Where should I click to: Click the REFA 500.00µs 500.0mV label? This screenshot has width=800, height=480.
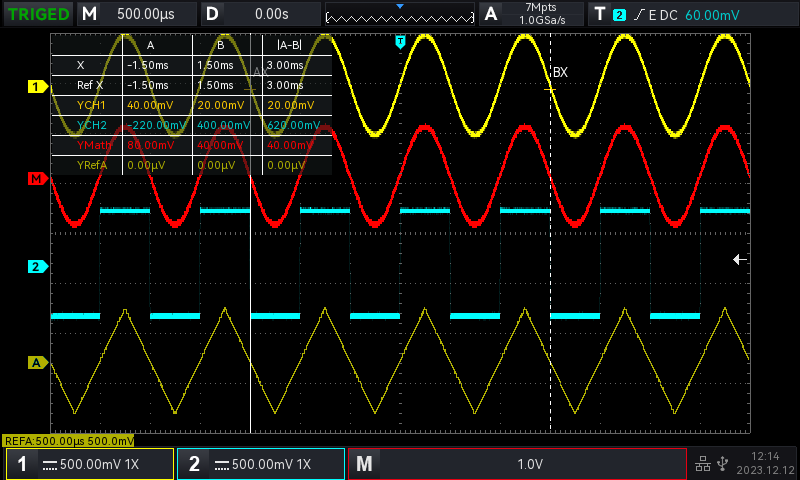pyautogui.click(x=68, y=441)
